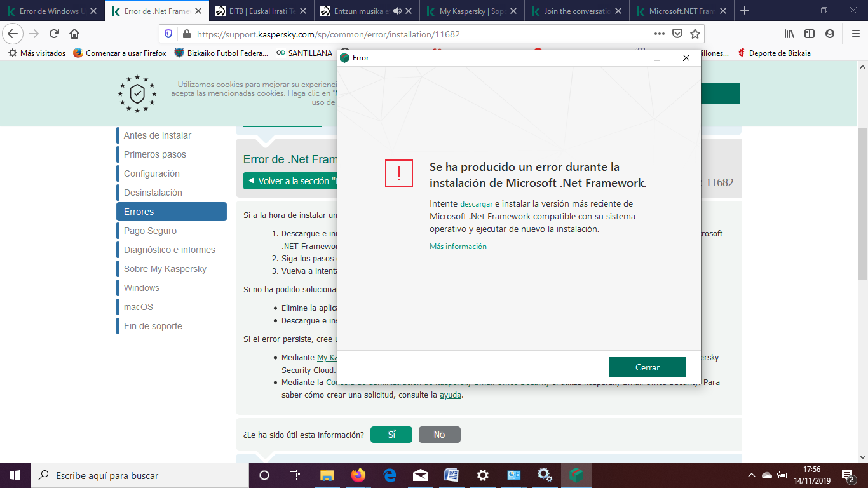Reload the current Kaspersky support page
The image size is (868, 488).
pos(55,34)
